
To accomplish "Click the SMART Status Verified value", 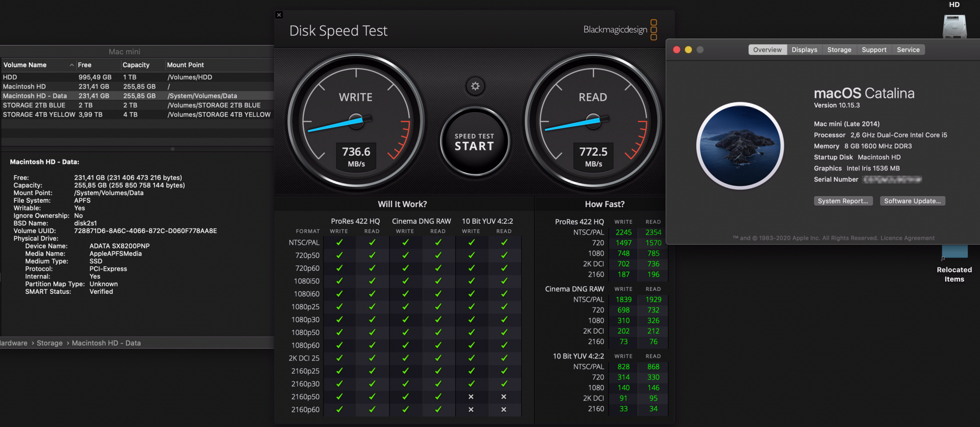I will pos(101,292).
